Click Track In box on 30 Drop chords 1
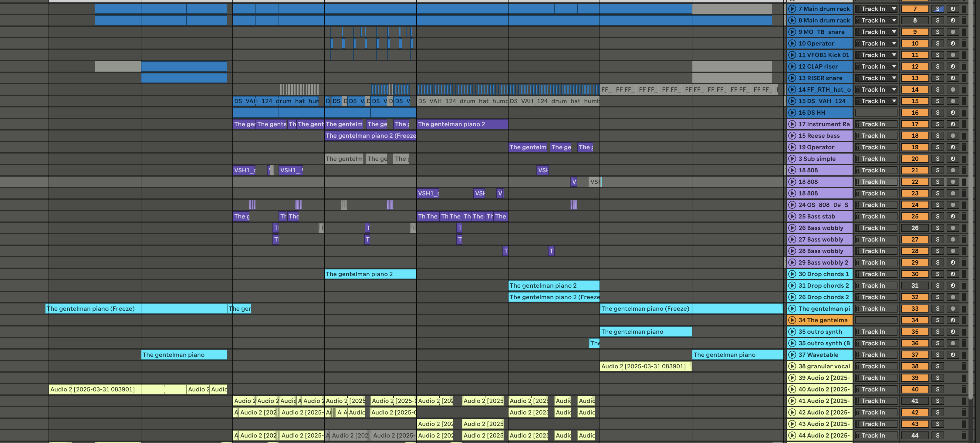The image size is (980, 443). [877, 274]
